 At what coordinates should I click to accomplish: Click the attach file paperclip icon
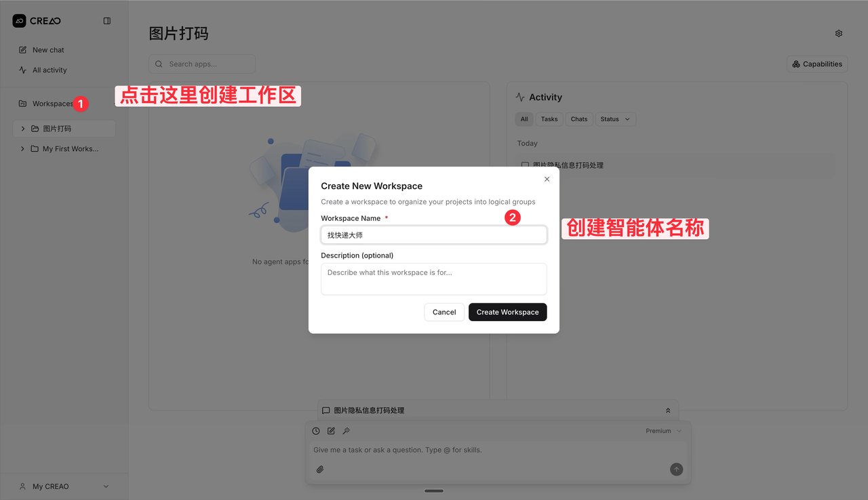(320, 469)
